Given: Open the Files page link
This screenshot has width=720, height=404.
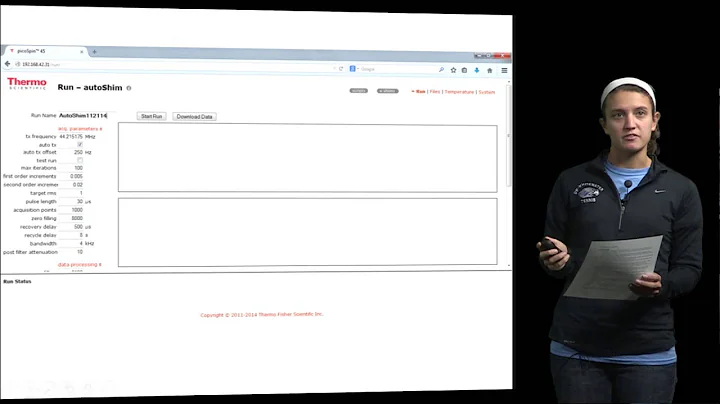Looking at the screenshot, I should click(435, 92).
